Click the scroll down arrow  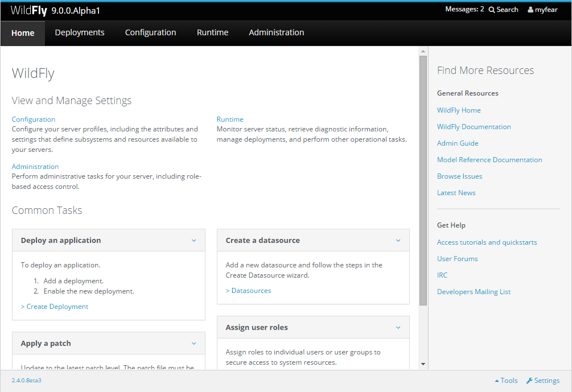(423, 364)
